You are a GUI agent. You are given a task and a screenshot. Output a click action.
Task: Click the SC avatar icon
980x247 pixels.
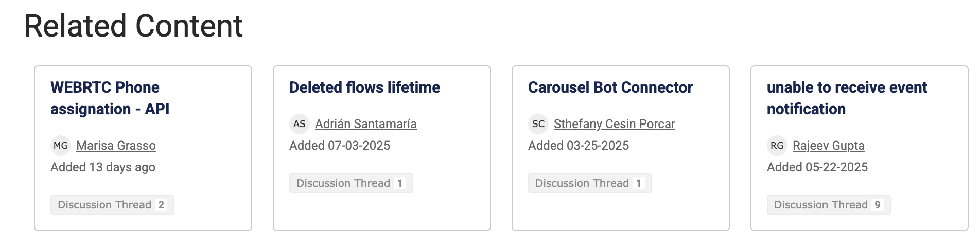(x=538, y=124)
